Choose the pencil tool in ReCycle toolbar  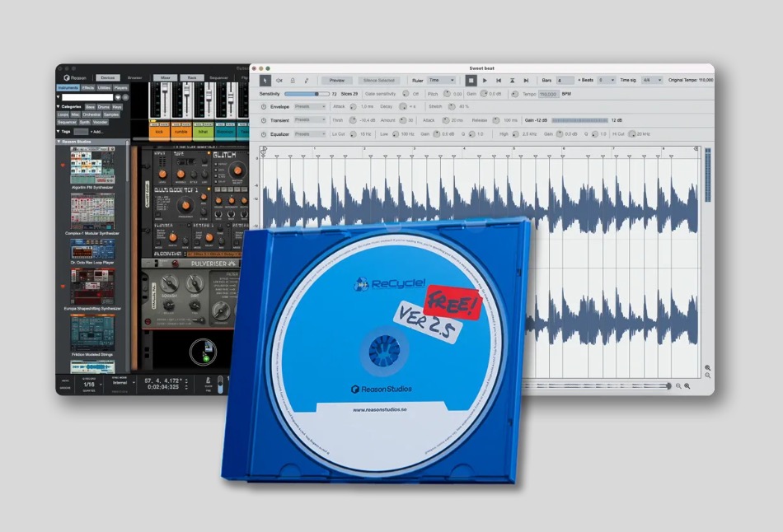point(306,81)
